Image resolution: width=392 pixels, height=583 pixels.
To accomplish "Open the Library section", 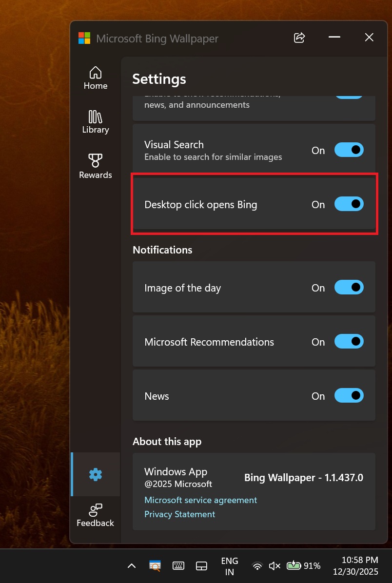I will click(95, 121).
